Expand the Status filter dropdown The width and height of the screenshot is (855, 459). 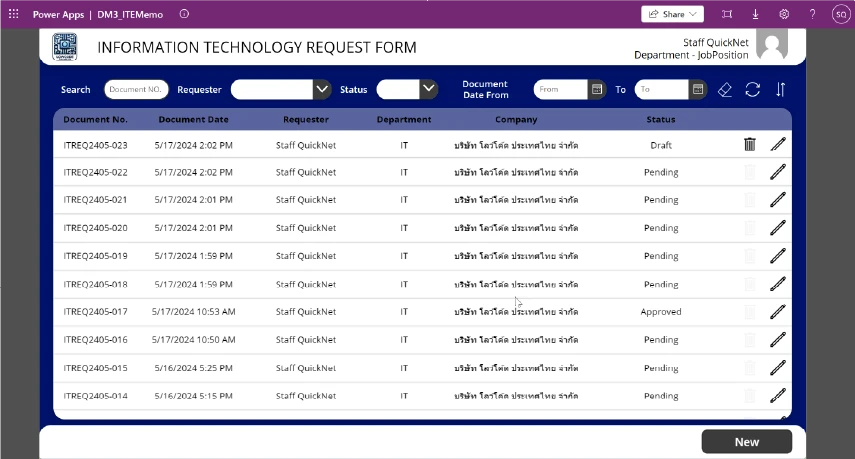[x=428, y=89]
